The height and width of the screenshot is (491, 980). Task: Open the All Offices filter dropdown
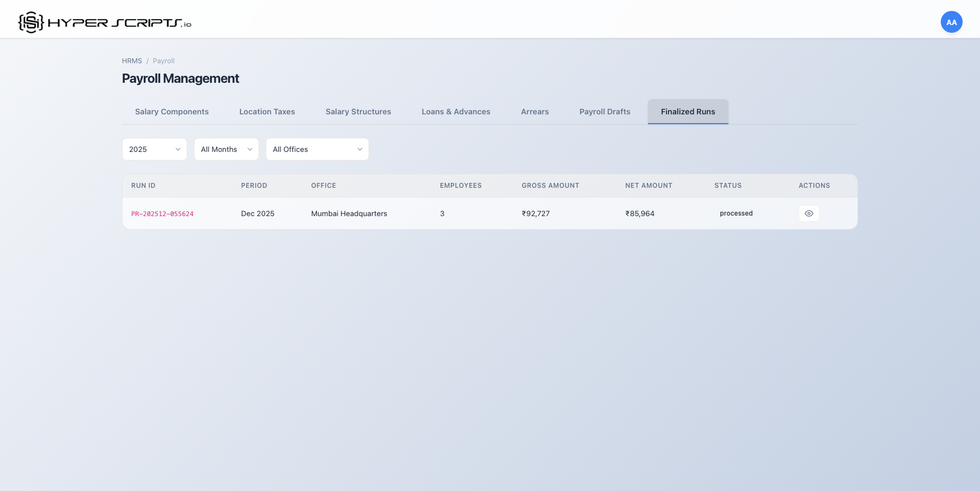pyautogui.click(x=317, y=149)
